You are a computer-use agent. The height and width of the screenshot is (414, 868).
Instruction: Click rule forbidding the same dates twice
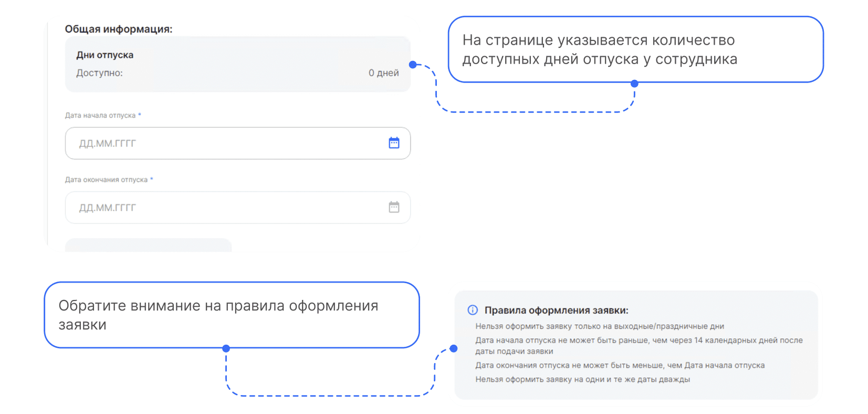(x=582, y=379)
